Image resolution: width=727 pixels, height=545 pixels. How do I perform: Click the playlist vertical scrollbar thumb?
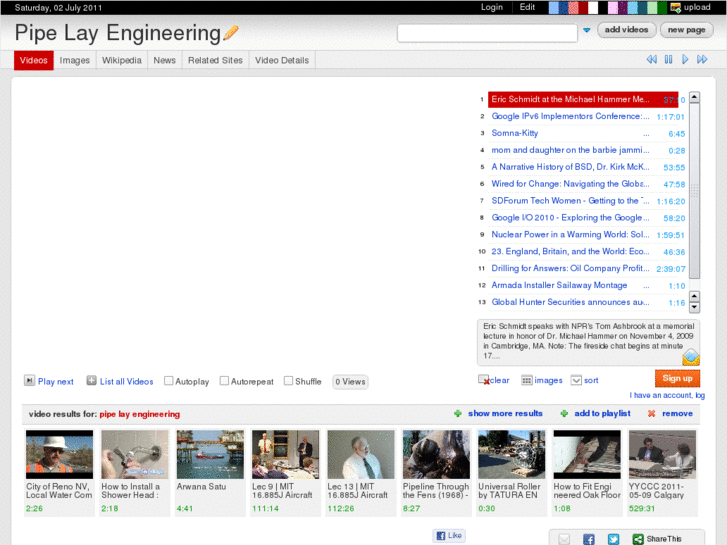tap(694, 190)
